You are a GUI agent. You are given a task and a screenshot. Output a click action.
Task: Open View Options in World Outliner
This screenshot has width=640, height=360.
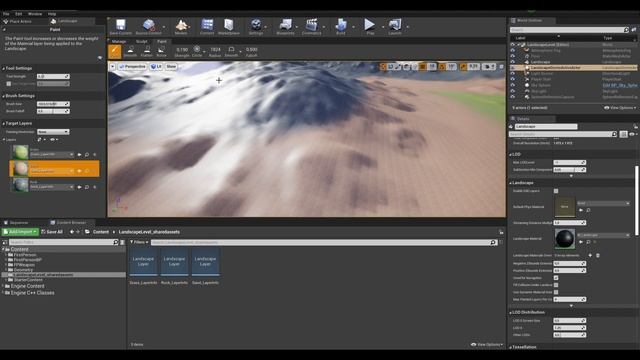click(620, 108)
